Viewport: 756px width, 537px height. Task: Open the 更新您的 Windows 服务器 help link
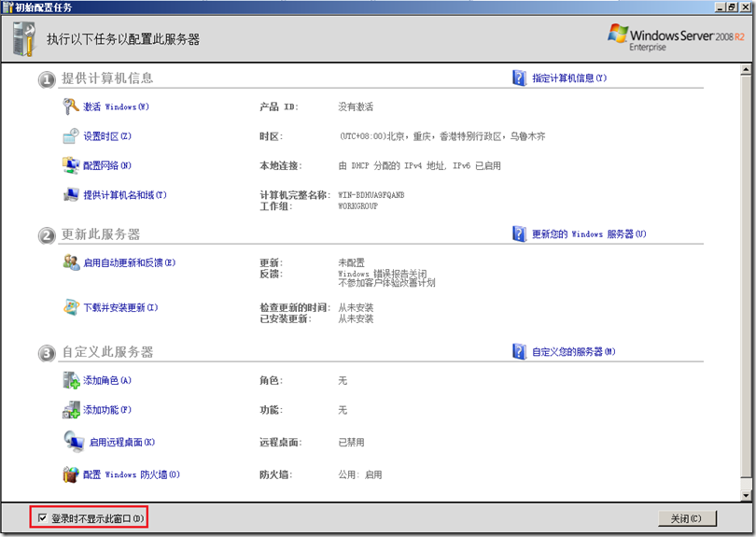[x=589, y=234]
